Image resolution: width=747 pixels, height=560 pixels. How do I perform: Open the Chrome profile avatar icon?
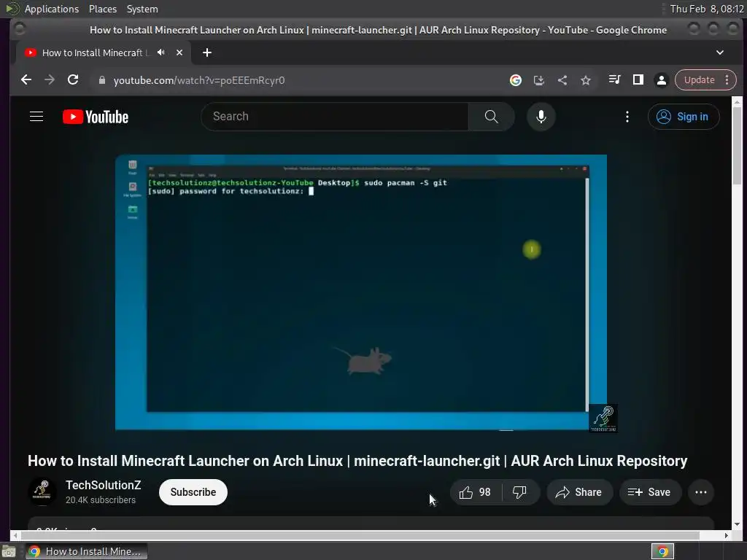[661, 80]
